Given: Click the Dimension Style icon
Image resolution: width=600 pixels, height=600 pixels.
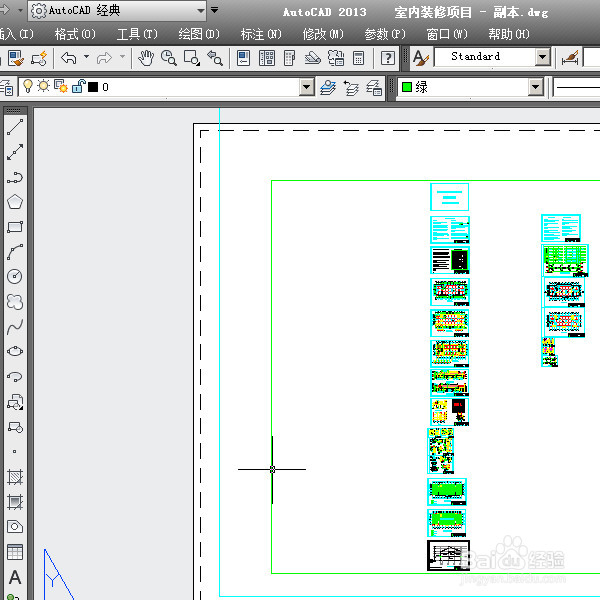Looking at the screenshot, I should (570, 58).
